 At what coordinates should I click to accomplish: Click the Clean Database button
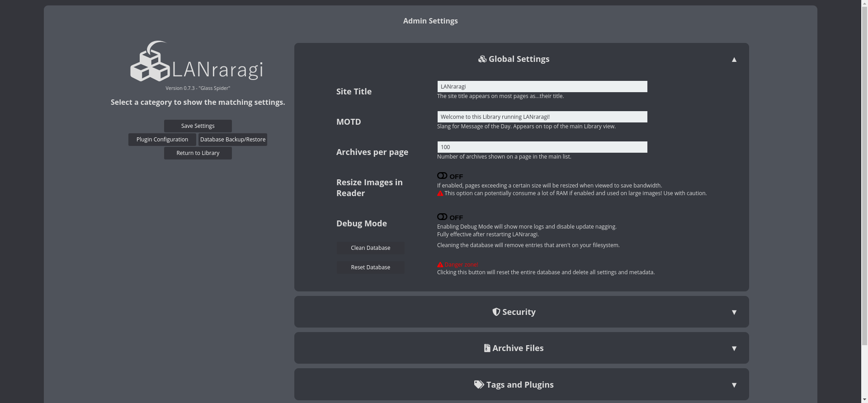coord(371,248)
